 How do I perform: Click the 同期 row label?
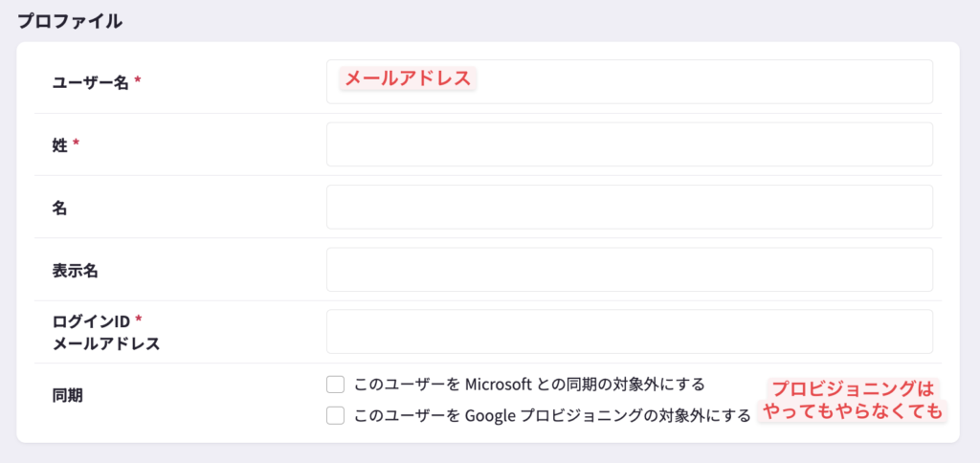coord(67,395)
